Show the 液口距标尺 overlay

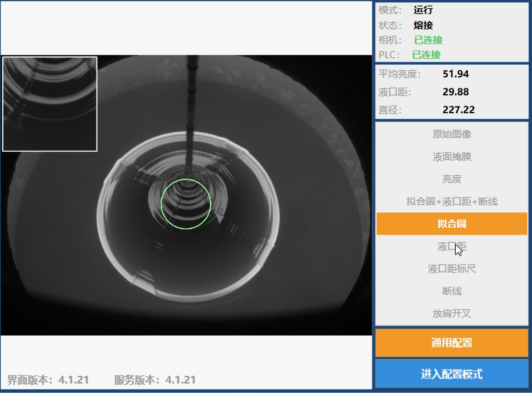(452, 269)
